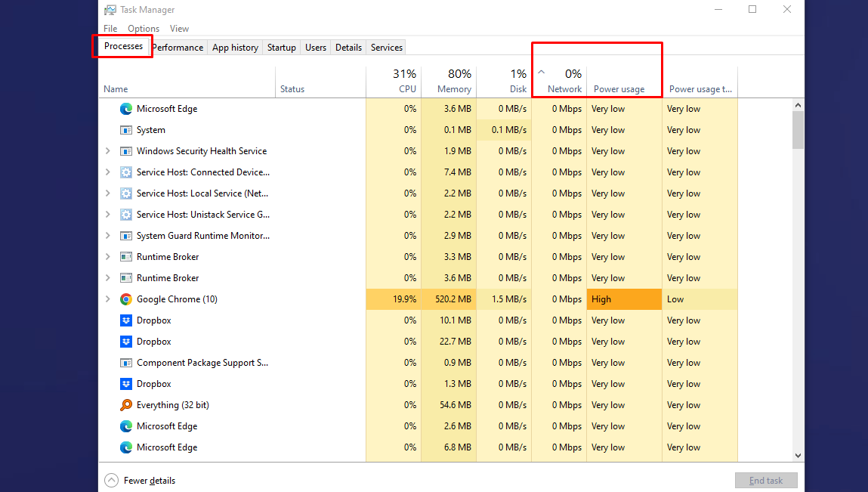Select the Dropbox process icon
The width and height of the screenshot is (868, 492).
tap(125, 320)
